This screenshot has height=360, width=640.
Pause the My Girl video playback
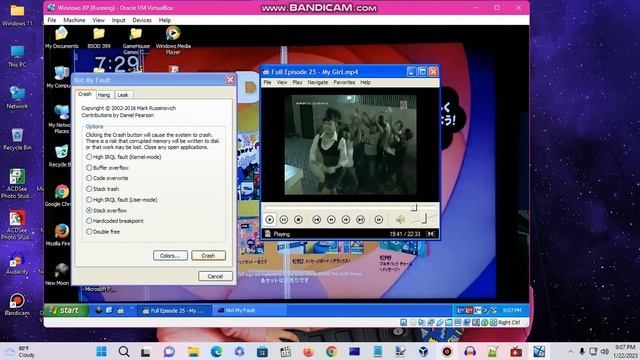284,220
